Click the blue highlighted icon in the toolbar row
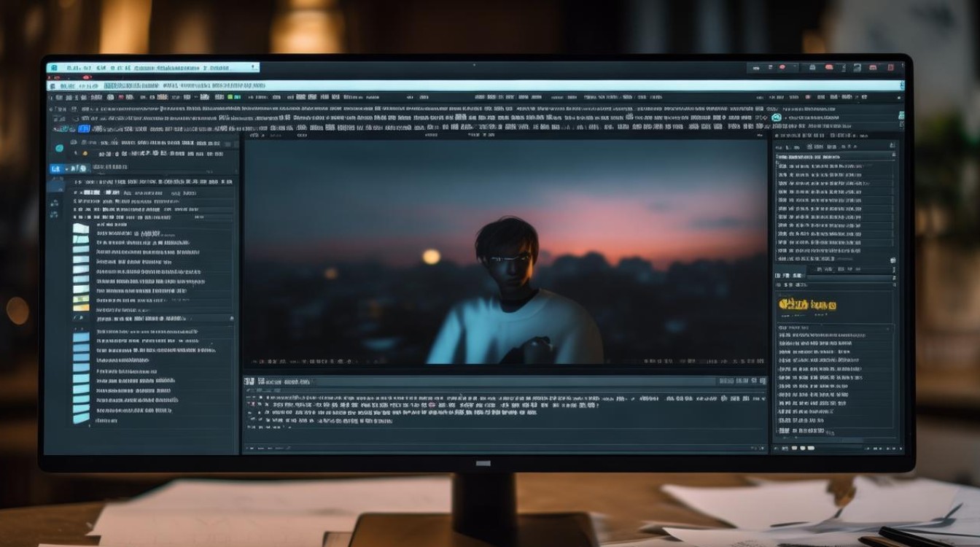 [85, 128]
